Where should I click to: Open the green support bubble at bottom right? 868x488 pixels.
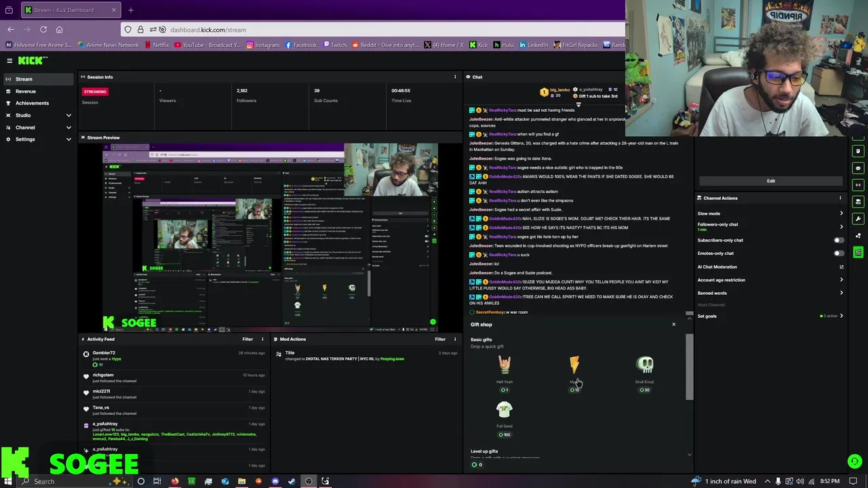point(854,462)
